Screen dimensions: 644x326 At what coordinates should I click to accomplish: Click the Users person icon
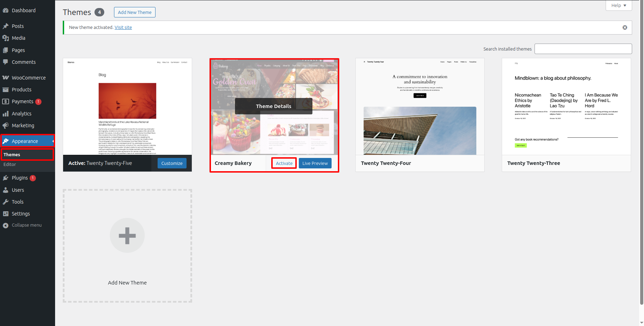[x=6, y=190]
